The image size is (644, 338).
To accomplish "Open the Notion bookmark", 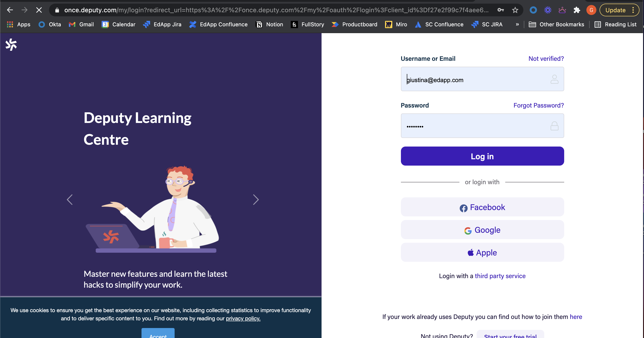I will pyautogui.click(x=269, y=24).
